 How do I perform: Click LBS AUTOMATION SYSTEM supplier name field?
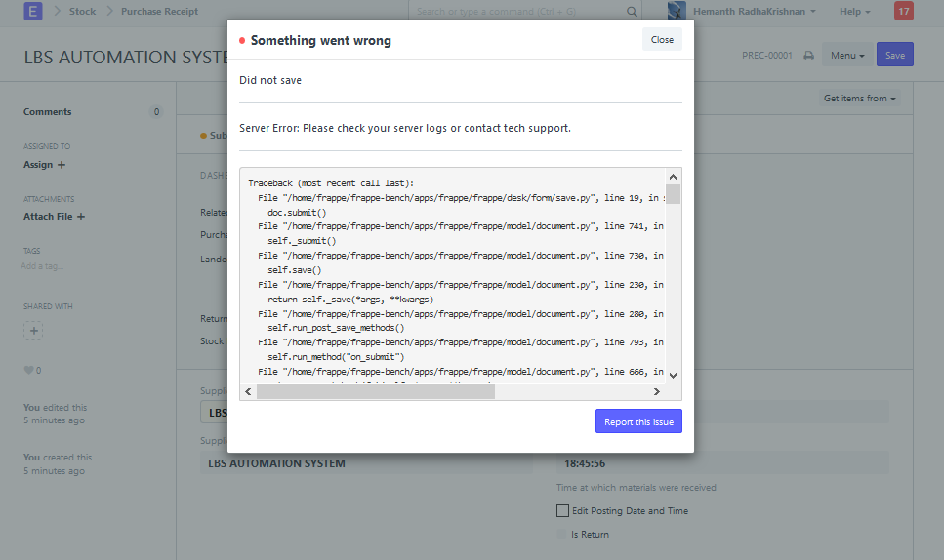point(366,463)
